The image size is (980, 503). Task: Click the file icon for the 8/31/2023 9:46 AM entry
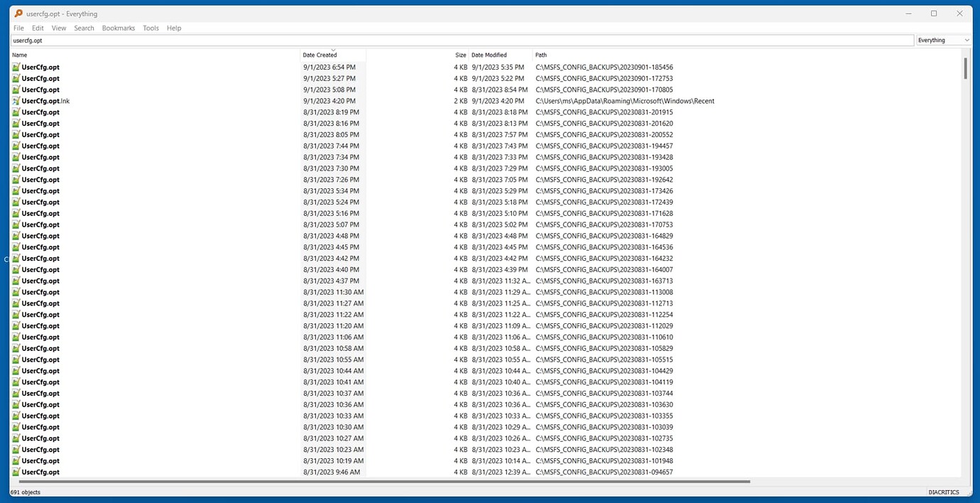pos(16,472)
